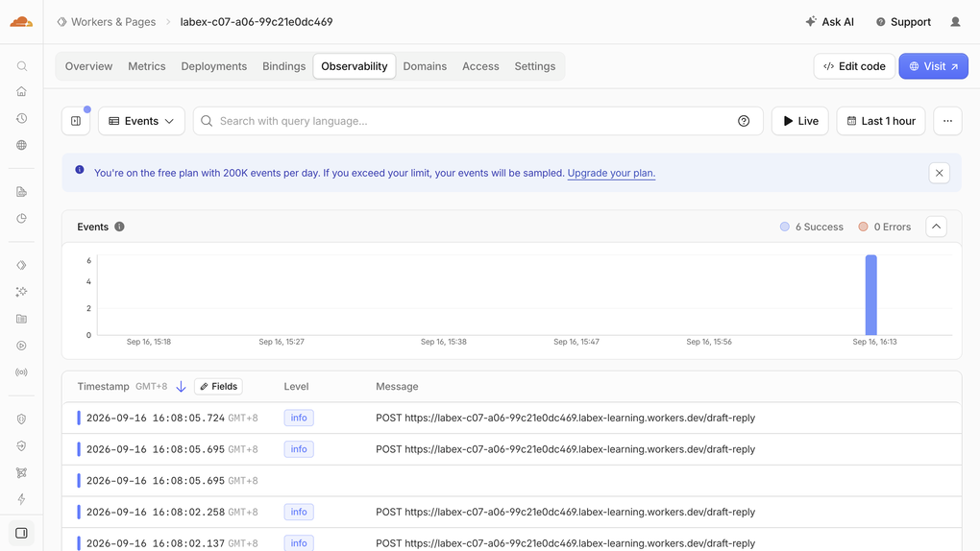Click POST message in 16:08:02.258 row
The height and width of the screenshot is (551, 980).
pyautogui.click(x=565, y=512)
